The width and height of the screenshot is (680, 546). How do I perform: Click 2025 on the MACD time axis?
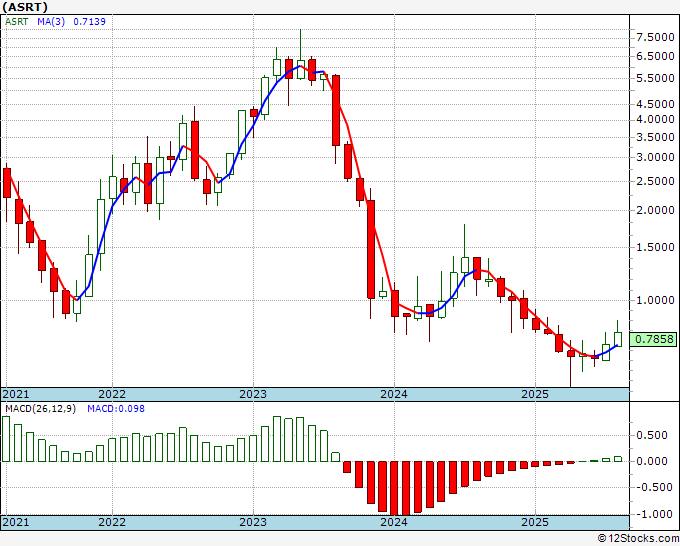tap(535, 522)
